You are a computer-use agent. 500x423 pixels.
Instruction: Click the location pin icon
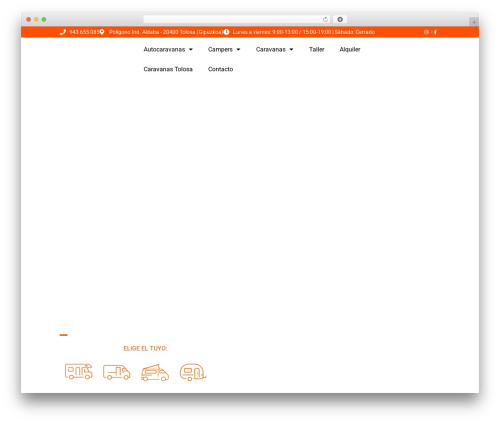click(x=102, y=32)
